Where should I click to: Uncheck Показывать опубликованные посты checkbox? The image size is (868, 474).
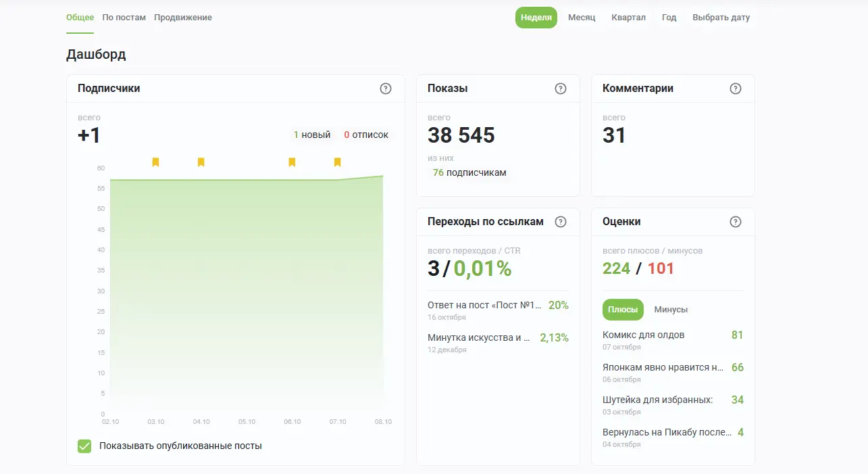(x=84, y=446)
